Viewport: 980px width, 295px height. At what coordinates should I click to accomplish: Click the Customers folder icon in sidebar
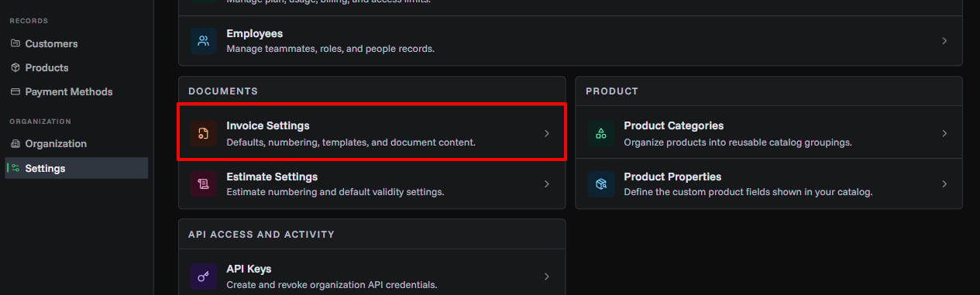(x=15, y=43)
